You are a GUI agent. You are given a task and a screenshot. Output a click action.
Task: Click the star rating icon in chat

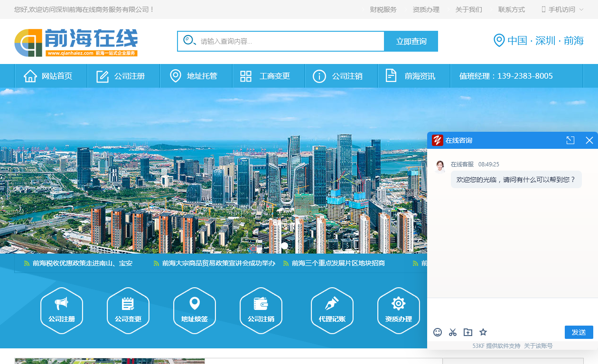click(x=483, y=332)
